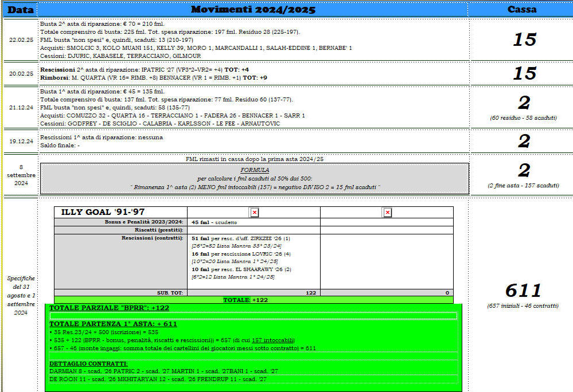Click the 22.02.25 date cell
Viewport: 573px width, 392px height.
21,40
